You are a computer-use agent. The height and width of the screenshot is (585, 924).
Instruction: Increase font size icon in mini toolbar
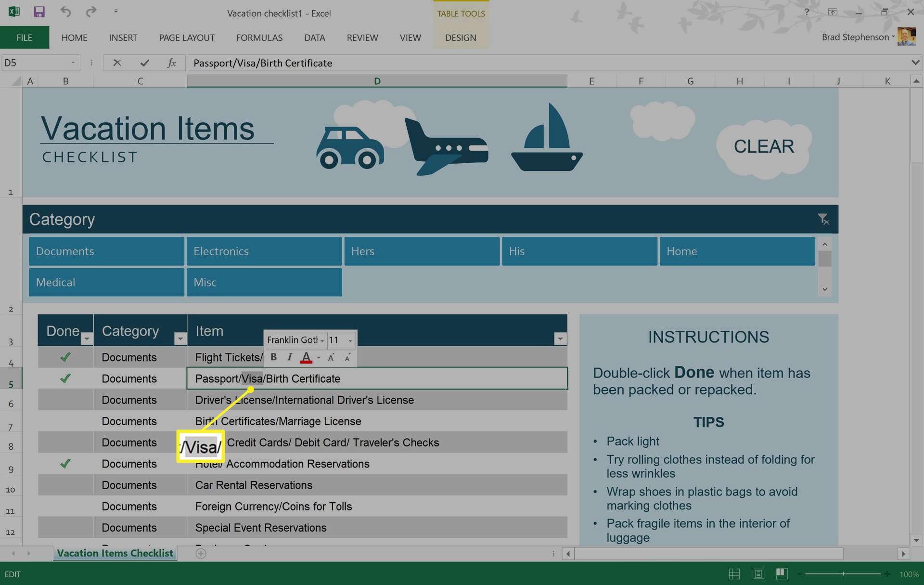coord(331,357)
